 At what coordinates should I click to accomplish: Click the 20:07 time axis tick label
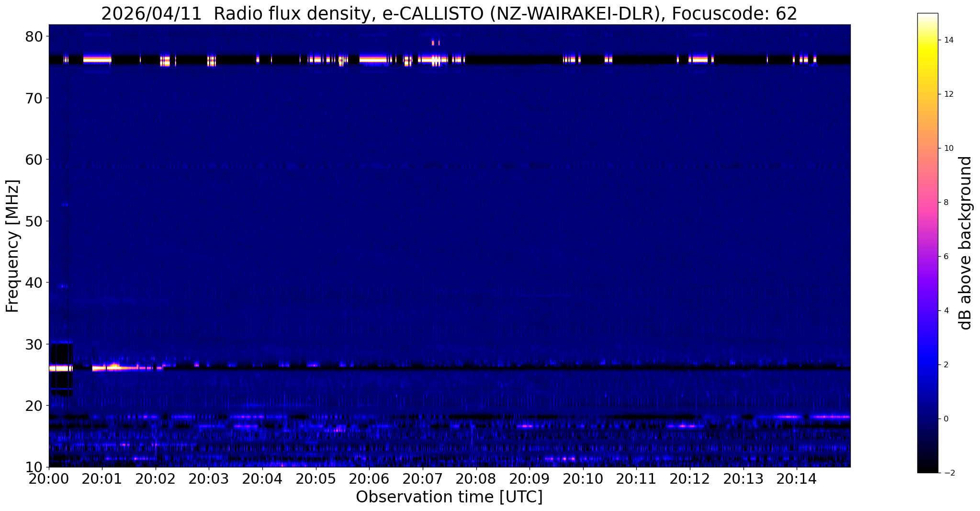click(x=422, y=479)
